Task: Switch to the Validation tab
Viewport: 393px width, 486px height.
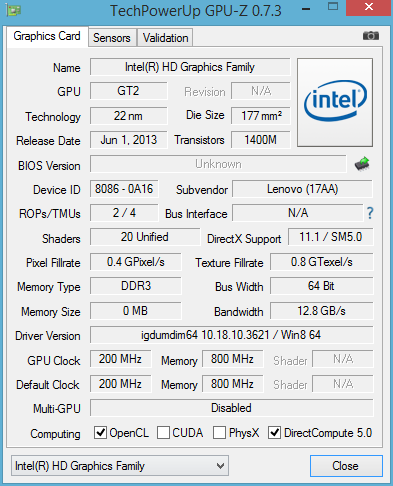Action: tap(166, 38)
